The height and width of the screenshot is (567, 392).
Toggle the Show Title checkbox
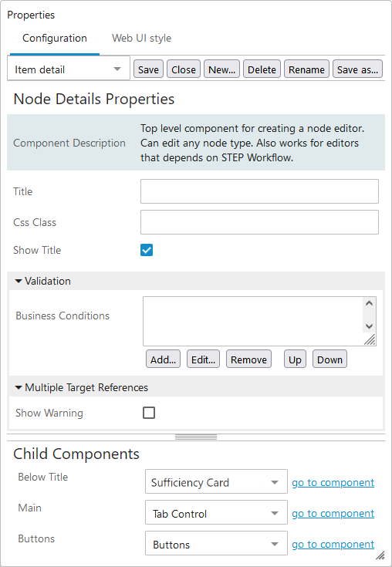pos(147,250)
